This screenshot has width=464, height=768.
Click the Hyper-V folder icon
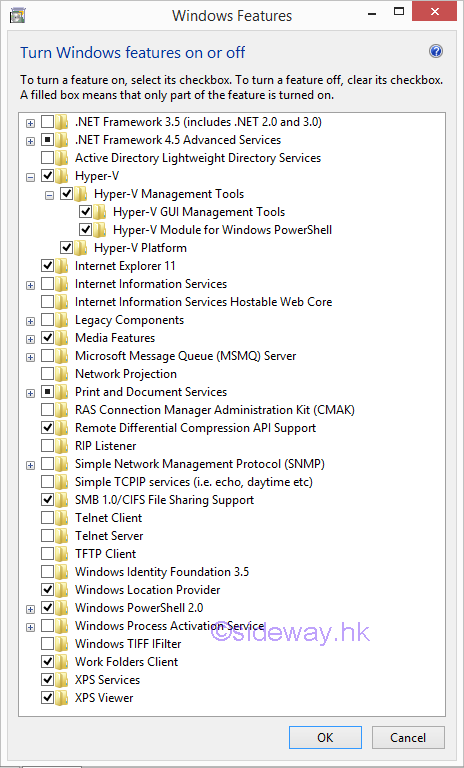(62, 175)
